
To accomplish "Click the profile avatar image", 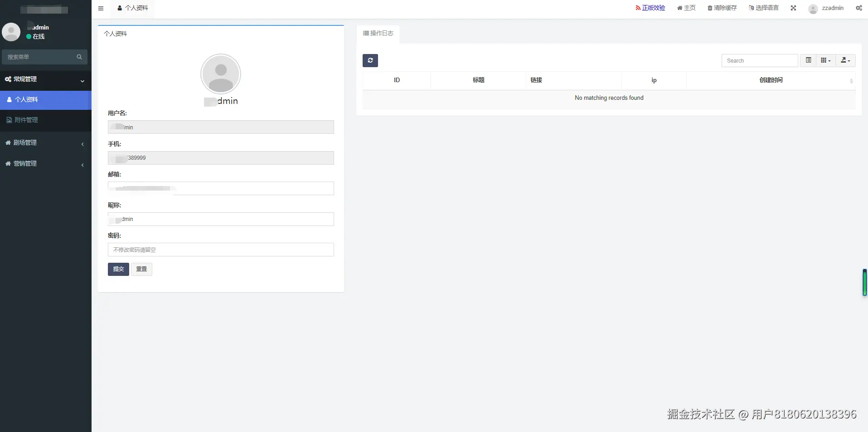I will 221,74.
